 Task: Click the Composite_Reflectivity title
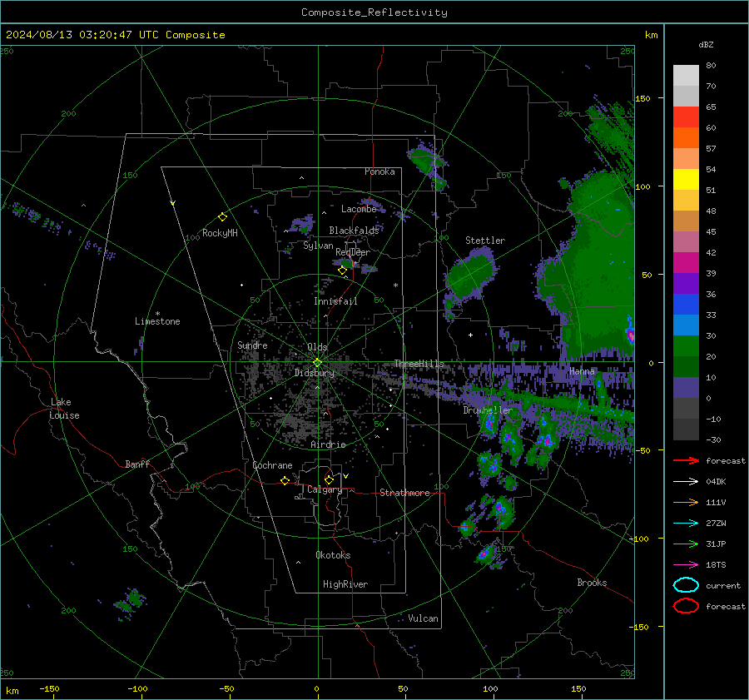pos(374,12)
